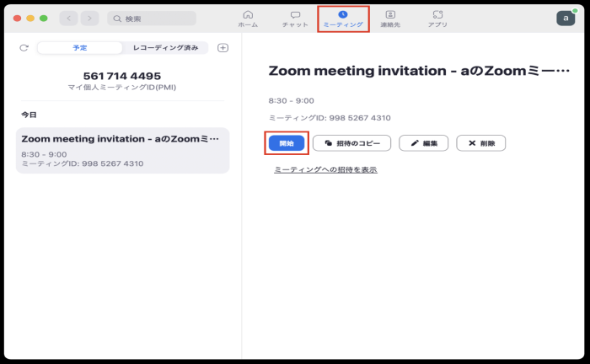Click the 削除 (Delete) button
The image size is (590, 364).
pos(481,143)
